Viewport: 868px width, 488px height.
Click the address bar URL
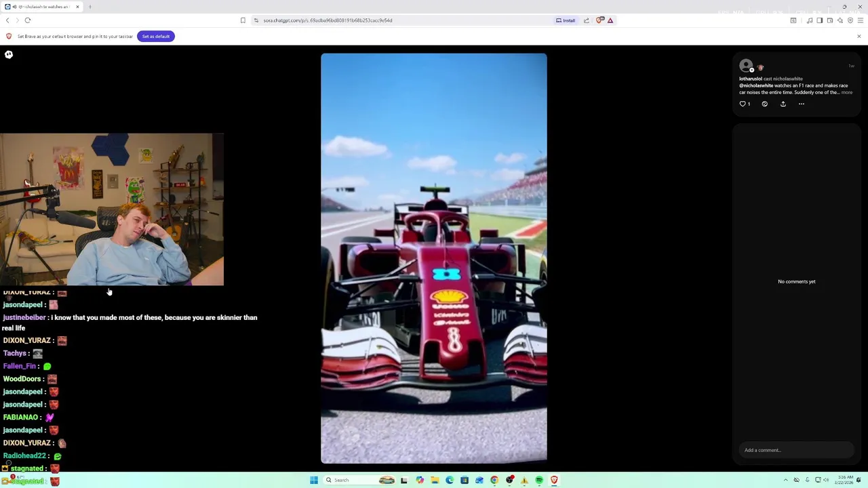tap(328, 20)
